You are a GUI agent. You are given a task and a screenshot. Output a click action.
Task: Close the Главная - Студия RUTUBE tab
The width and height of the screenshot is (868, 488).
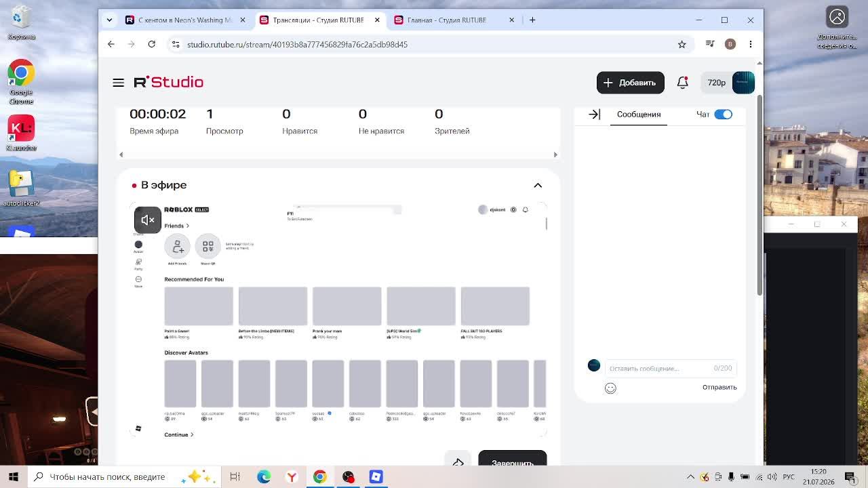(x=512, y=20)
